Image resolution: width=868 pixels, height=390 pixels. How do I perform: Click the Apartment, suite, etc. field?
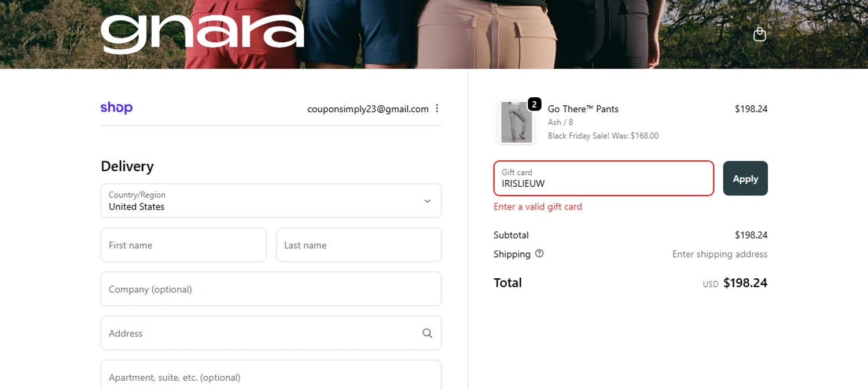[271, 375]
